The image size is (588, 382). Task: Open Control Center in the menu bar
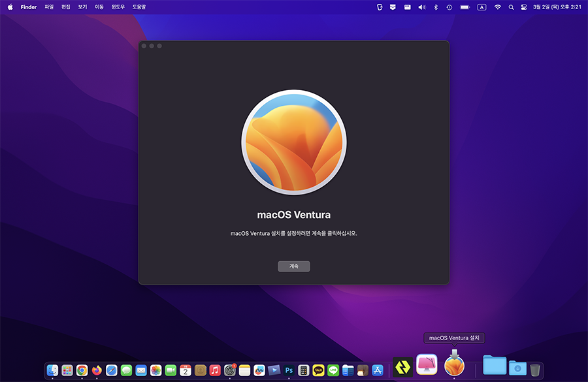(524, 7)
